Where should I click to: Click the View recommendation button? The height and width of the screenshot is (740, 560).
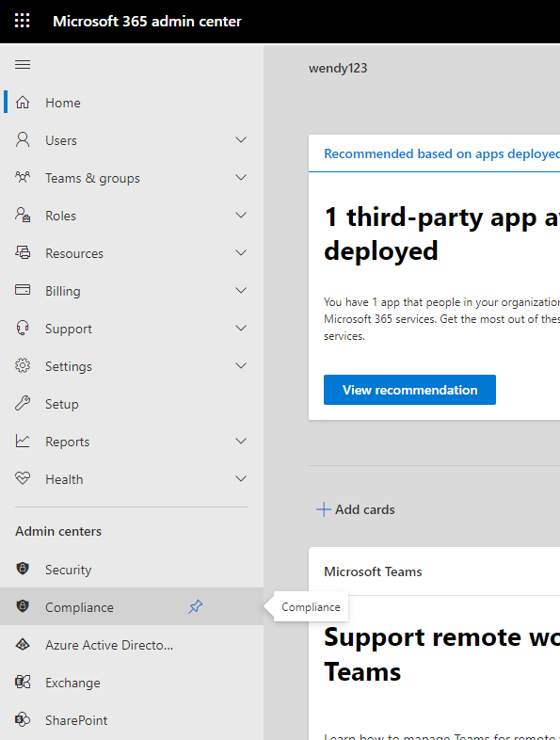click(409, 390)
